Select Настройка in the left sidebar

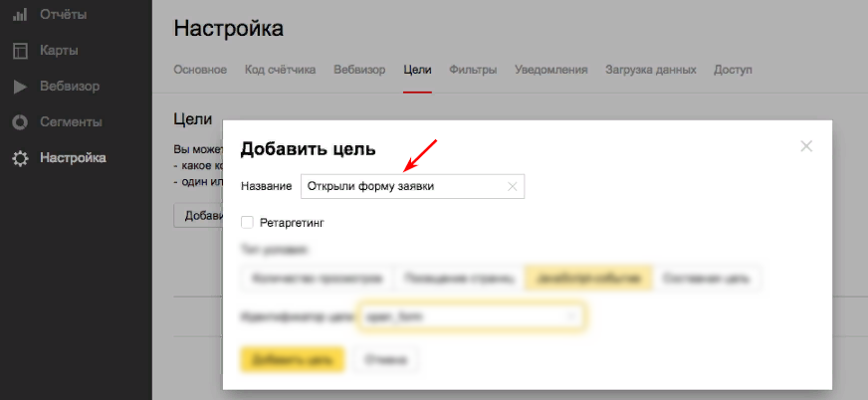click(x=73, y=158)
